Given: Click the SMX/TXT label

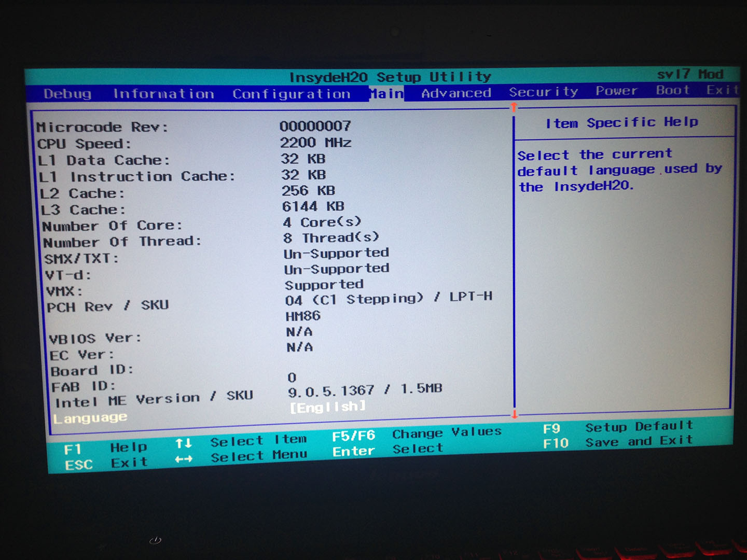Looking at the screenshot, I should pyautogui.click(x=81, y=258).
